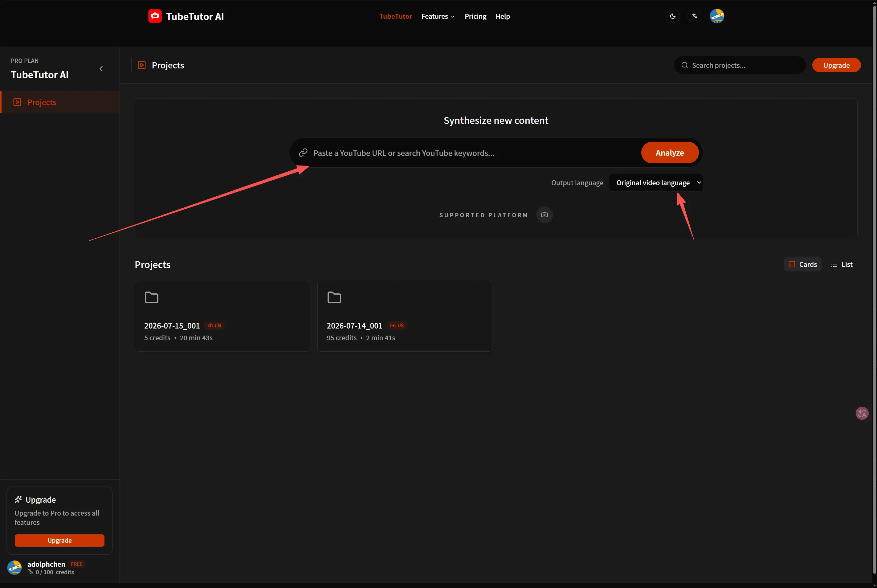Click the Projects icon in page header

click(142, 65)
